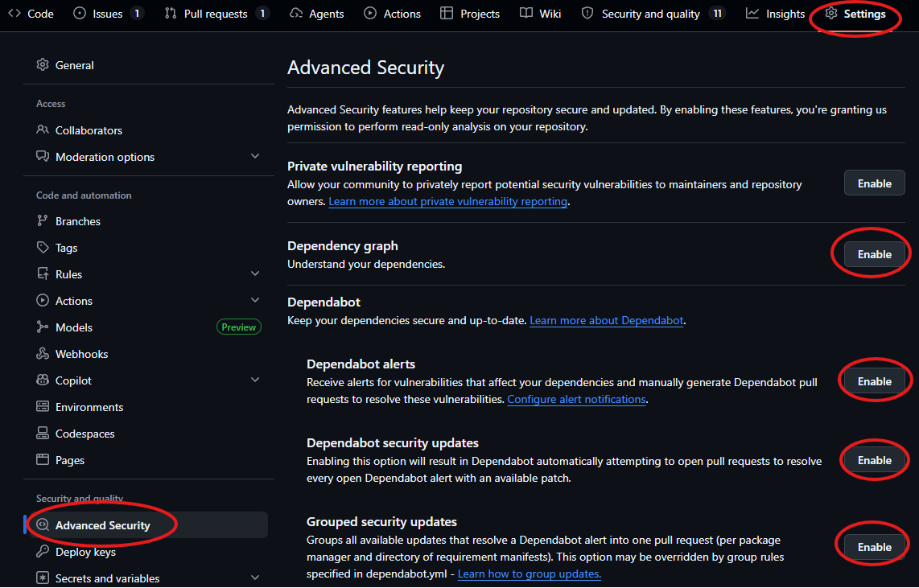
Task: Click the Collaborators people icon
Action: tap(42, 130)
